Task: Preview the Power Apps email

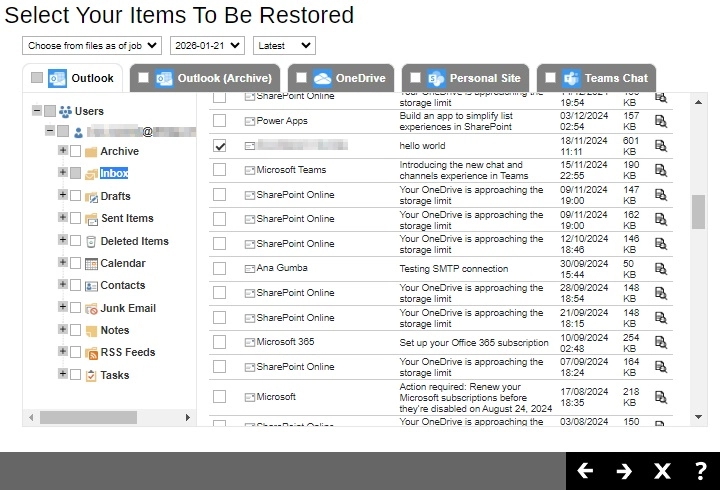Action: (661, 121)
